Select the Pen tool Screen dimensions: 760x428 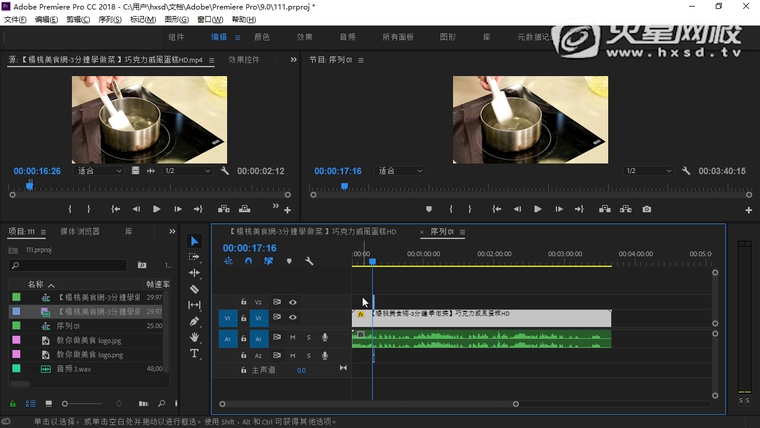[194, 321]
